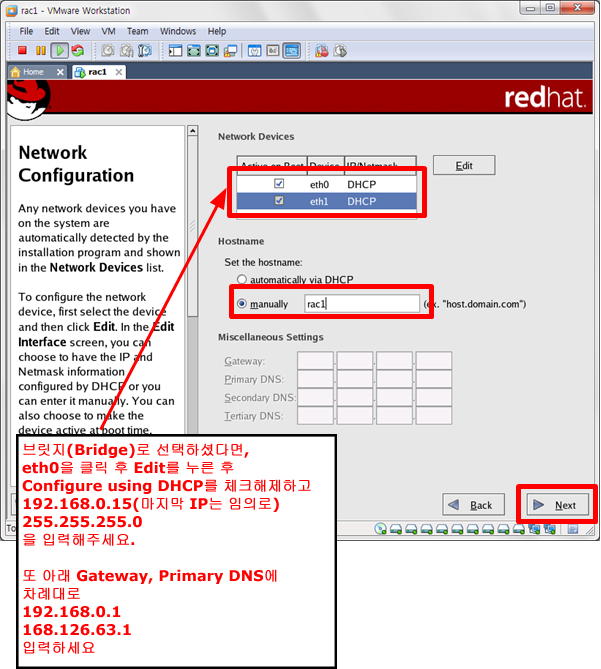
Task: Click the first Tertiary DNS octet field
Action: 315,416
